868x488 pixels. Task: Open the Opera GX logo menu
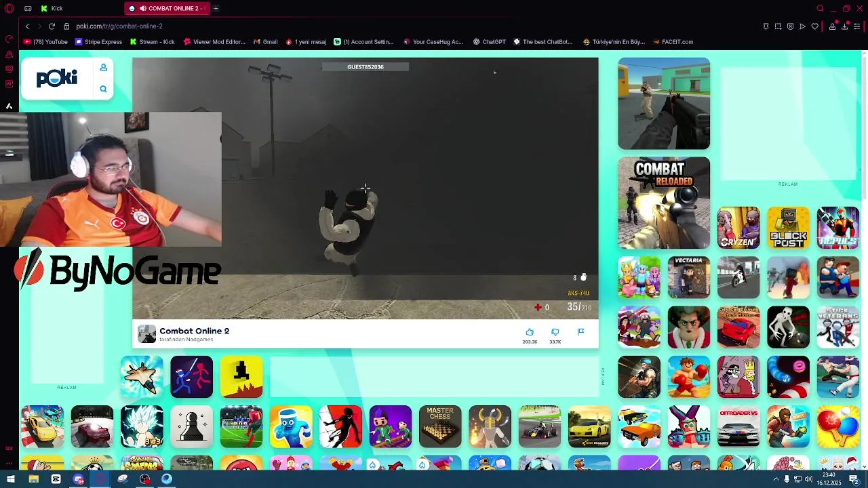tap(9, 8)
